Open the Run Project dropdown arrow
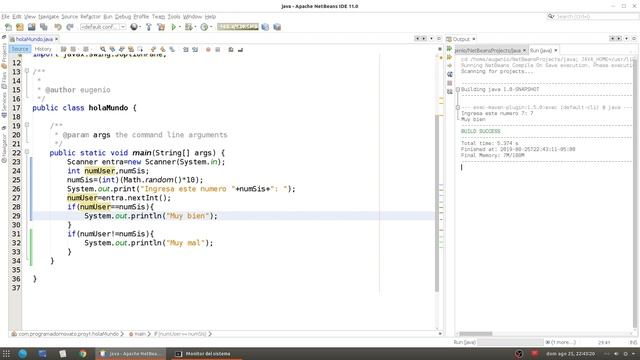640x360 pixels. pyautogui.click(x=180, y=27)
